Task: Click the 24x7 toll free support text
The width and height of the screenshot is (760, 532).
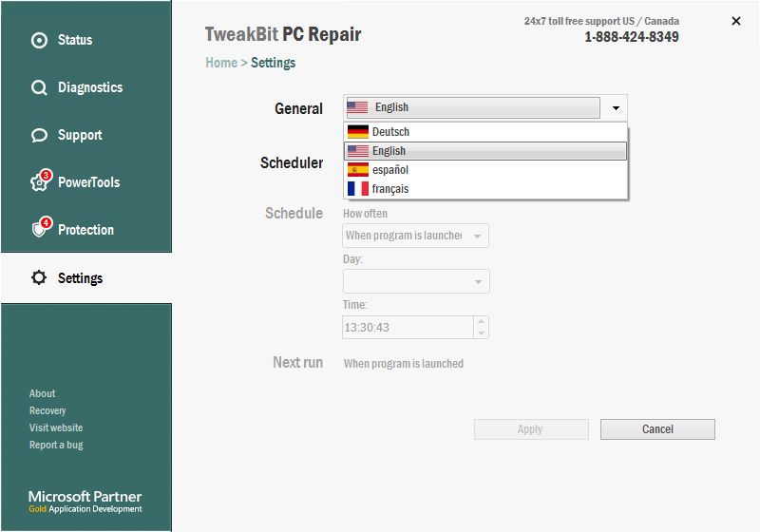Action: [601, 21]
